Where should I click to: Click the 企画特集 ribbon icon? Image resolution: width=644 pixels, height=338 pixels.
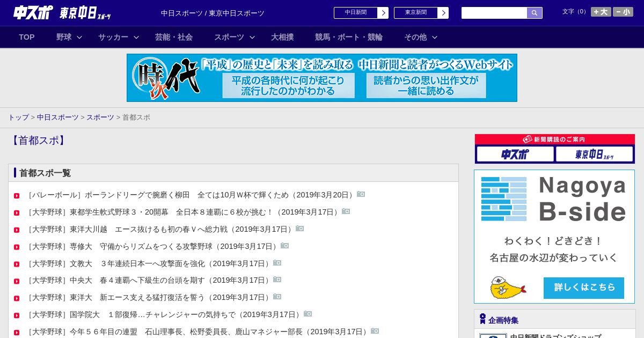(482, 319)
